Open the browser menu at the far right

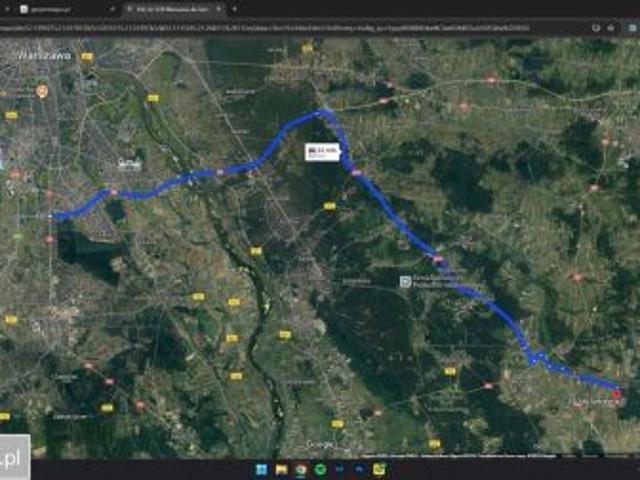coord(630,28)
